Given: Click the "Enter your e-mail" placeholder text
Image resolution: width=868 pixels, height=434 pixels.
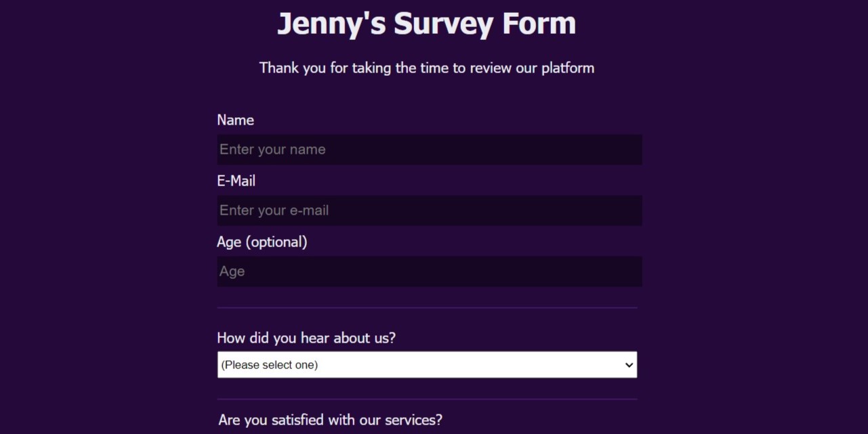Looking at the screenshot, I should point(274,211).
